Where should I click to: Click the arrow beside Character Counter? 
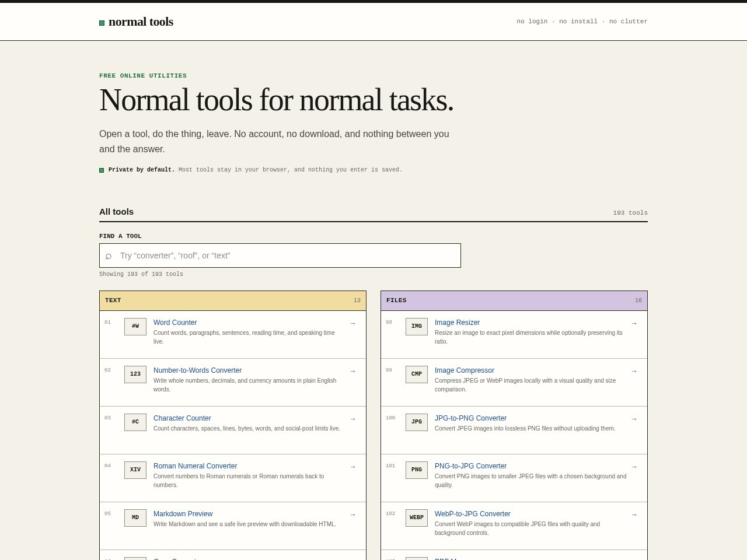click(x=352, y=419)
